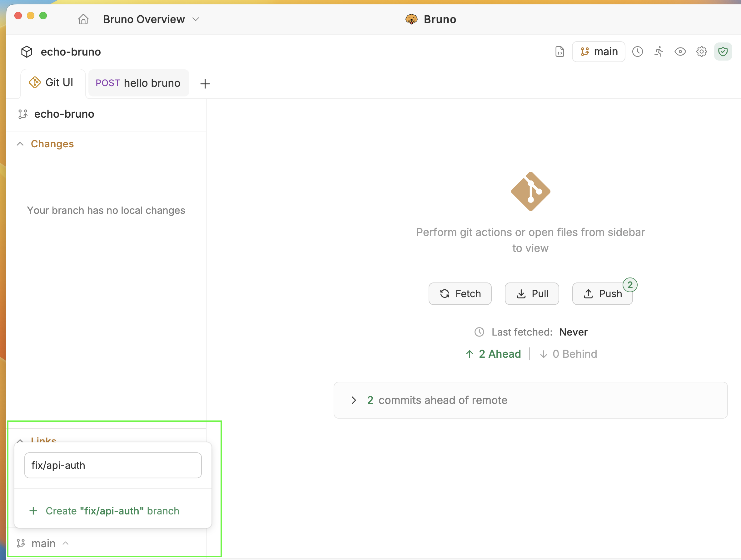Open the POST hello bruno tab
This screenshot has width=741, height=560.
138,83
